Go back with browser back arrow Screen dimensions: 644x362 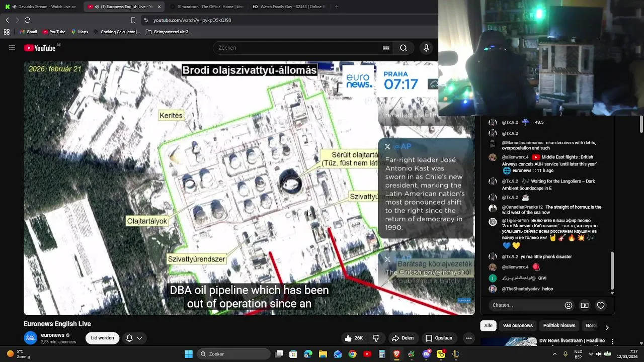(7, 20)
